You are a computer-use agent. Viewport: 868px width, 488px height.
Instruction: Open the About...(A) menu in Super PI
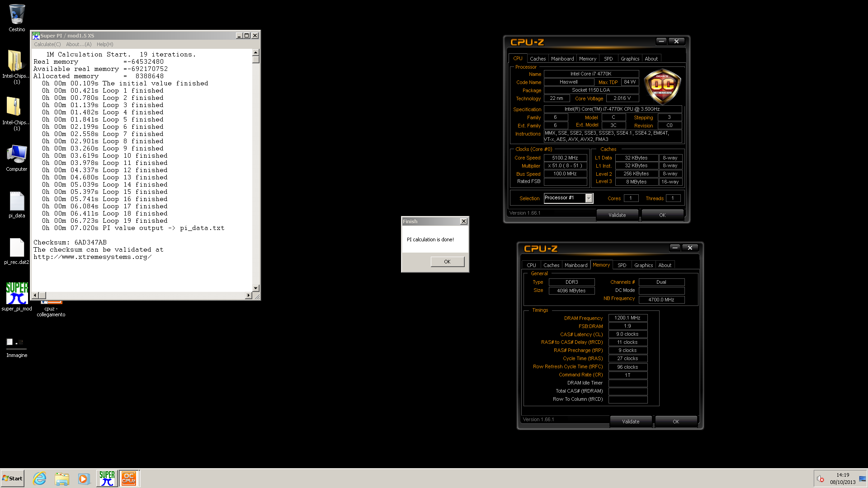pos(79,44)
